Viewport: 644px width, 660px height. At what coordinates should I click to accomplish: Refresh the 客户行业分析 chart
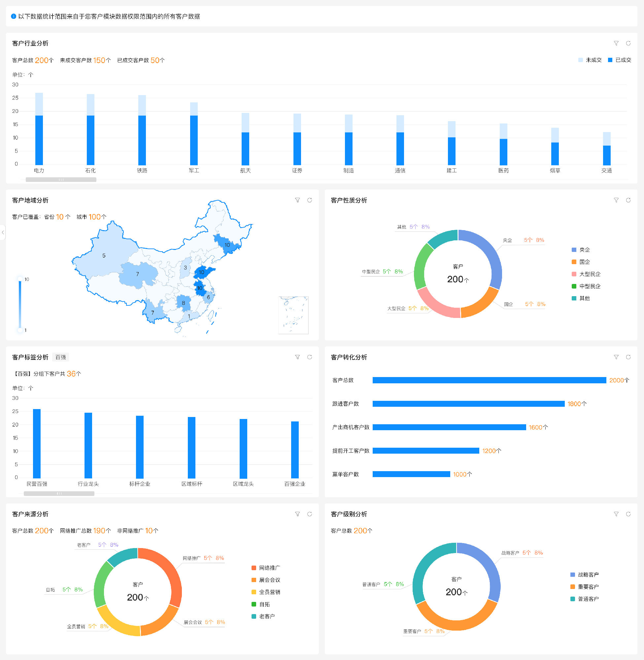tap(628, 43)
